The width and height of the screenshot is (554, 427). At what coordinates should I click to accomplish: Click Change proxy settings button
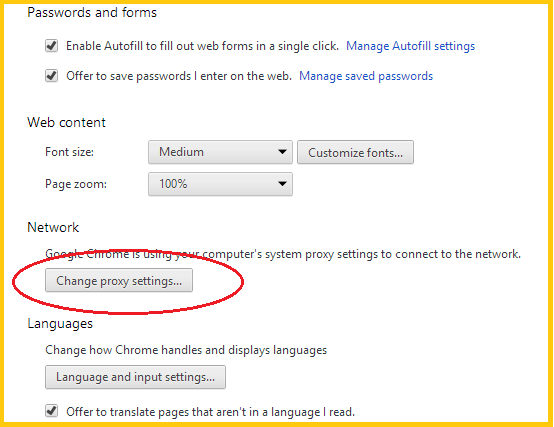pyautogui.click(x=119, y=280)
